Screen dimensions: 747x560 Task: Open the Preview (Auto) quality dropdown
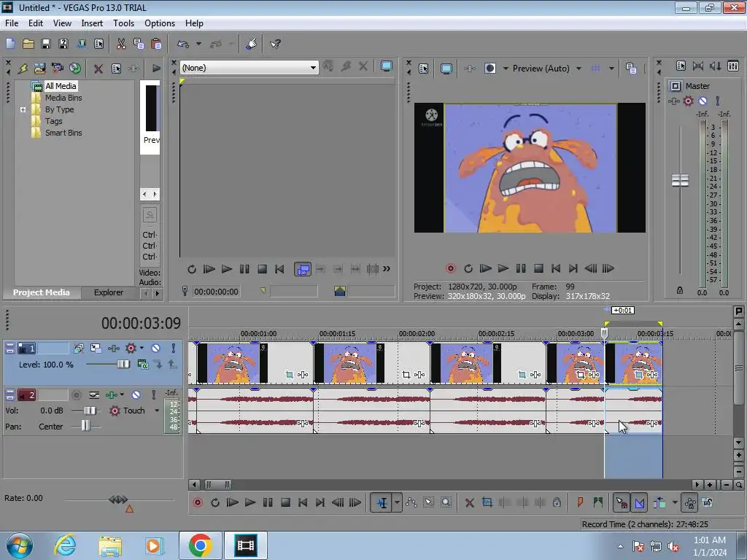pyautogui.click(x=578, y=69)
